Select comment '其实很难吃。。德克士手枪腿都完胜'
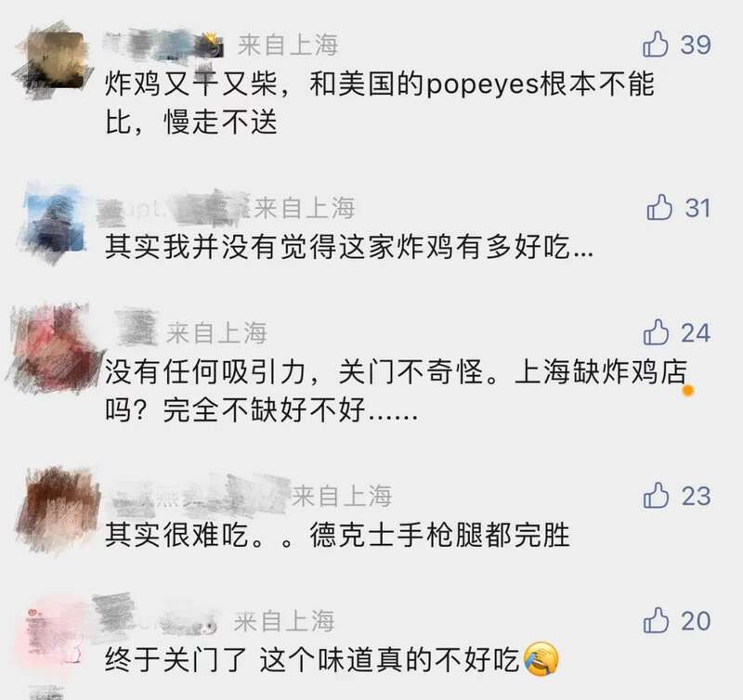This screenshot has height=700, width=743. [x=337, y=535]
